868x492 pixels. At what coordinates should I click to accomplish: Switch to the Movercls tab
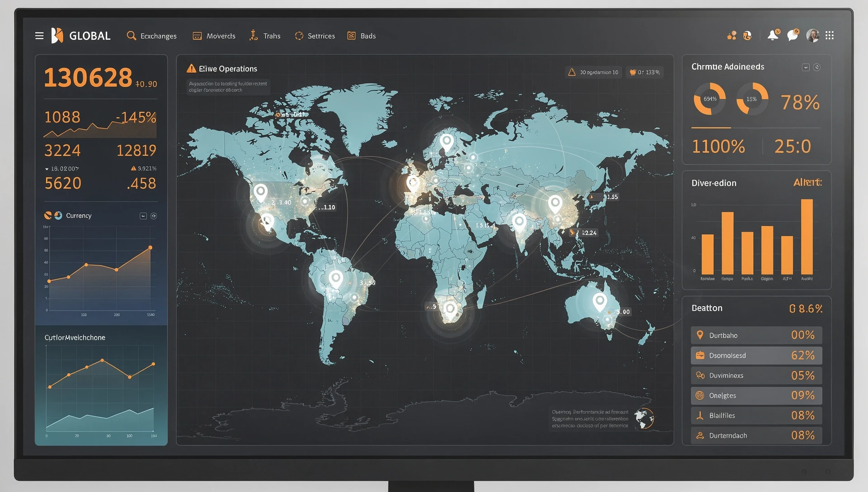tap(214, 36)
